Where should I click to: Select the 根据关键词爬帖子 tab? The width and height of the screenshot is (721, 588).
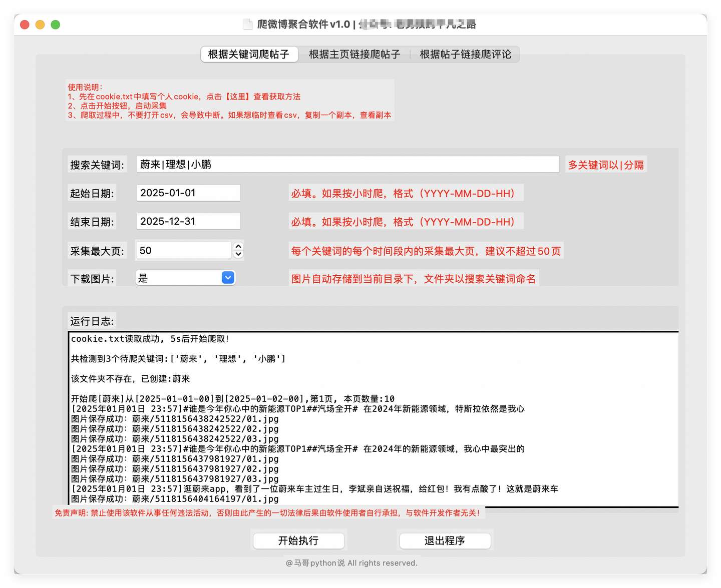(249, 54)
